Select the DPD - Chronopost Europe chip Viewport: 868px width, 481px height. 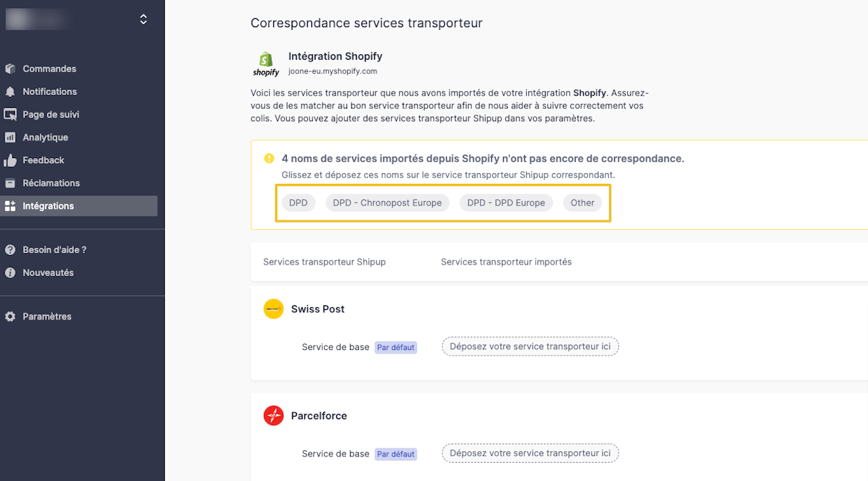[387, 203]
